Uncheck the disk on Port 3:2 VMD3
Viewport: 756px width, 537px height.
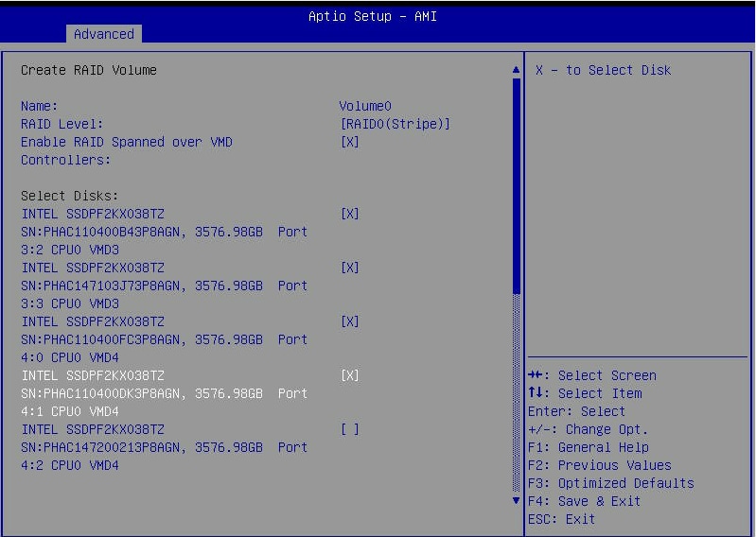pyautogui.click(x=349, y=214)
